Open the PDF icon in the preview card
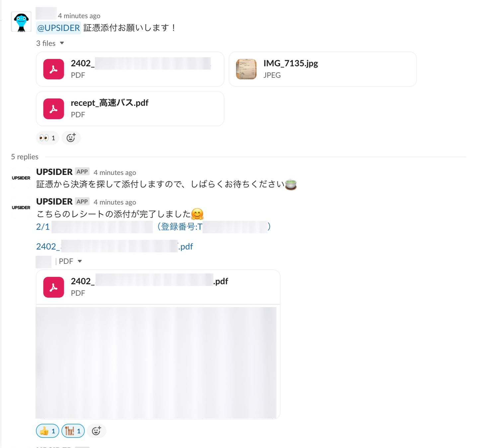Image resolution: width=477 pixels, height=448 pixels. (53, 287)
